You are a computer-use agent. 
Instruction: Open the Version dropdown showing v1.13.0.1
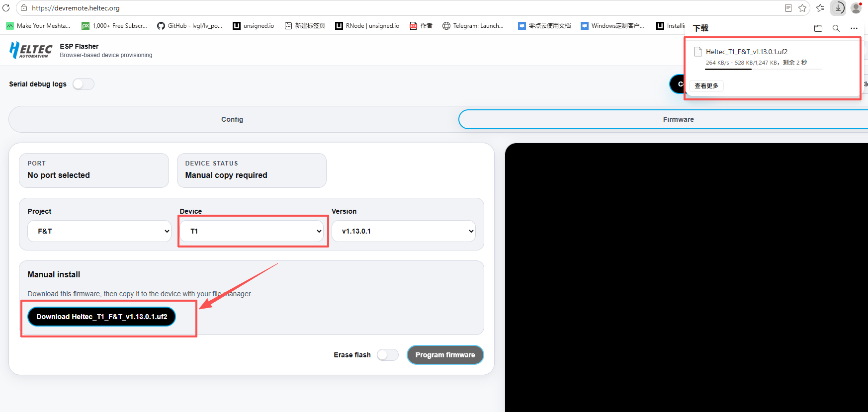click(404, 231)
